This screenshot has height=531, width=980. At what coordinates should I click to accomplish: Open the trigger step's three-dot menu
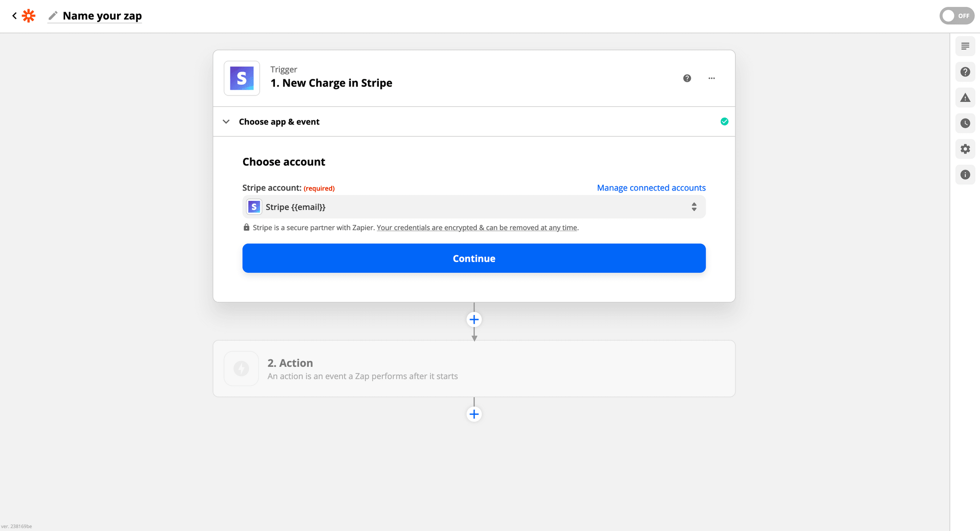[x=711, y=78]
